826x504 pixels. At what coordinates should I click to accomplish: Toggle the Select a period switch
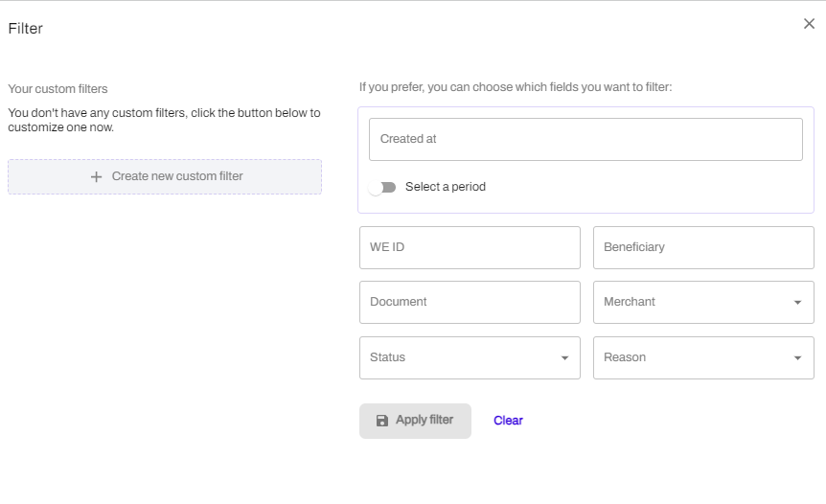[x=382, y=188]
